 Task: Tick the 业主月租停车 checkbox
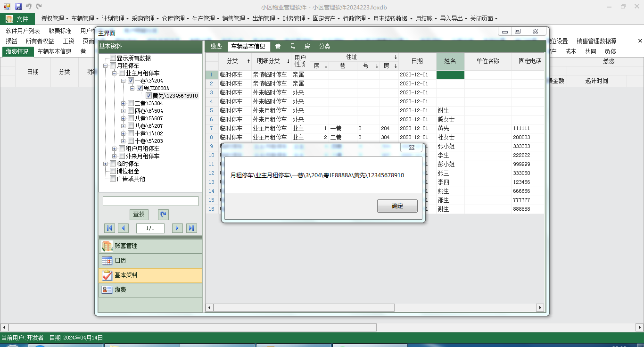122,73
